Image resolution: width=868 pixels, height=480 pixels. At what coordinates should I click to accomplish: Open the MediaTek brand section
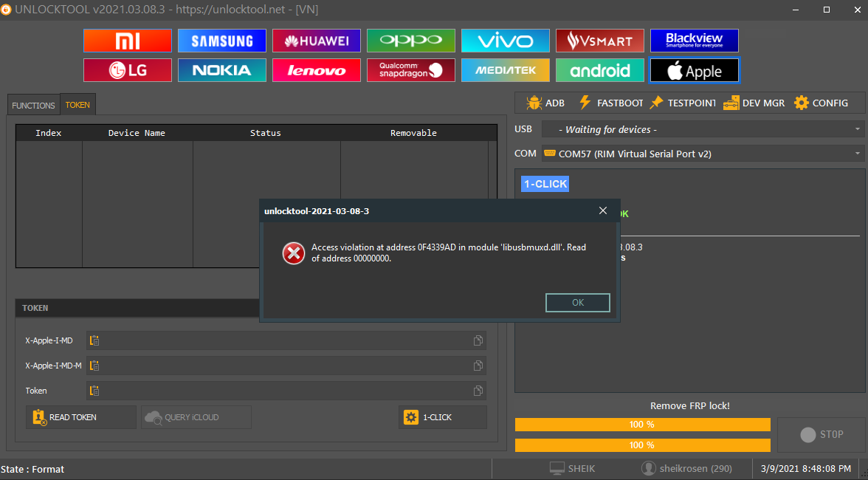(506, 70)
